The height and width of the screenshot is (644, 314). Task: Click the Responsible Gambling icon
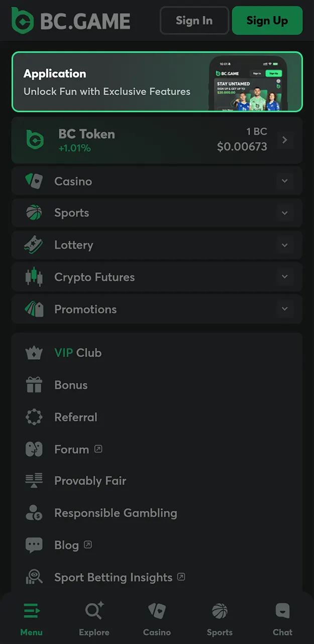point(34,513)
